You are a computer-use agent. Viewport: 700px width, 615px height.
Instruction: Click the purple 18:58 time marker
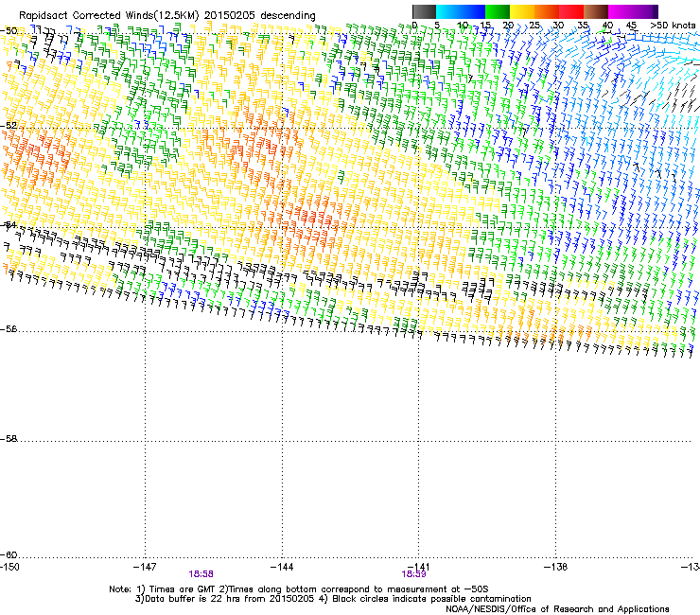[x=201, y=574]
